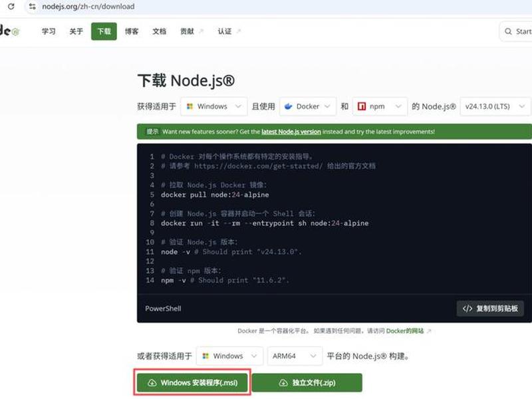Open the 贡献 external navigation link
Viewport: 532px width, 399px height.
coord(192,31)
